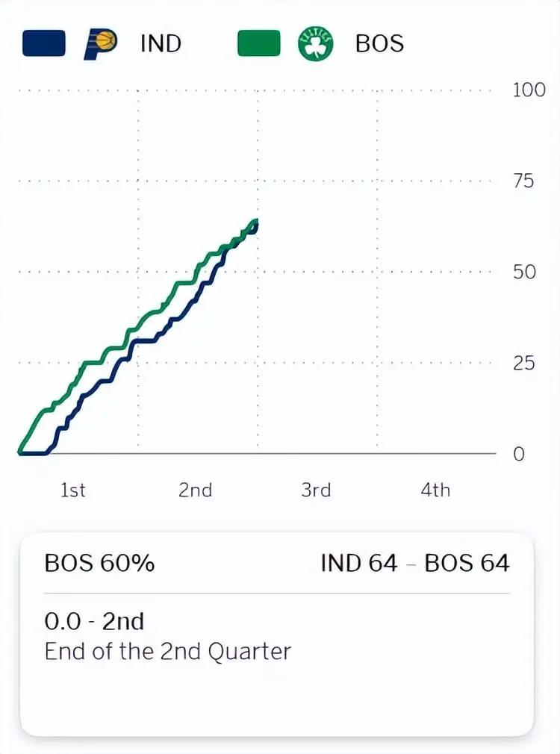Click the 0.0 - 2nd game clock text
This screenshot has height=754, width=560.
94,621
